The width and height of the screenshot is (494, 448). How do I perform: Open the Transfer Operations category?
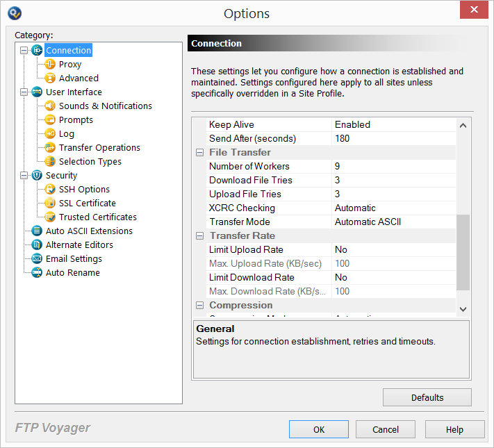pos(99,148)
